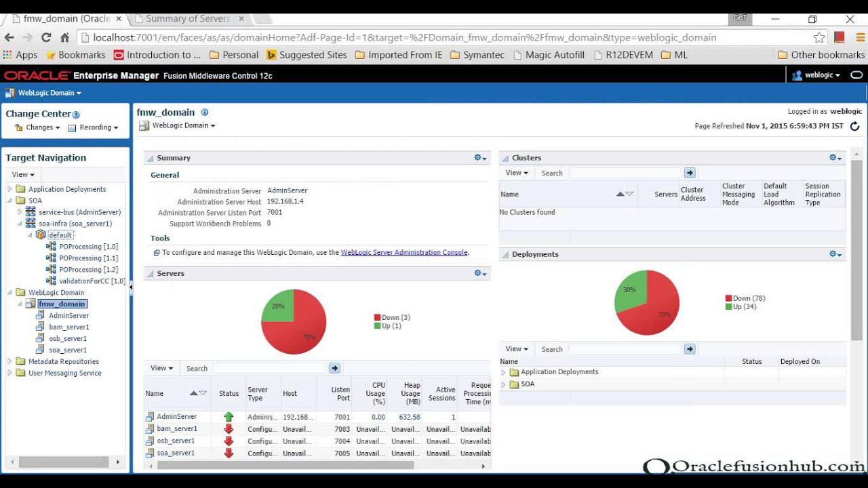868x488 pixels.
Task: Collapse the Servers panel
Action: pyautogui.click(x=150, y=274)
